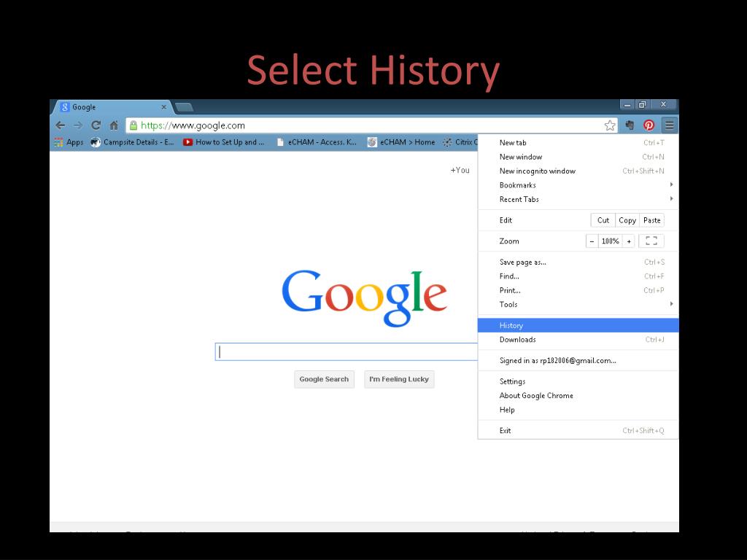747x560 pixels.
Task: Click the Google Search button
Action: click(324, 379)
